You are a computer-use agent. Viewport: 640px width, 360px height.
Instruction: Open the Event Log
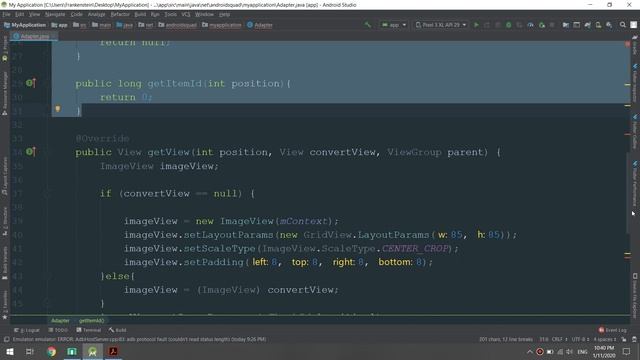[612, 330]
